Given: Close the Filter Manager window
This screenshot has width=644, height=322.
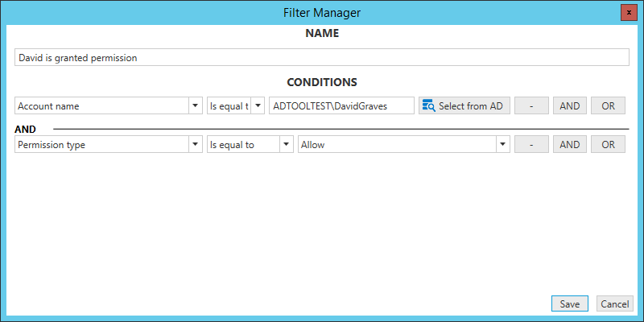Looking at the screenshot, I should pyautogui.click(x=629, y=12).
